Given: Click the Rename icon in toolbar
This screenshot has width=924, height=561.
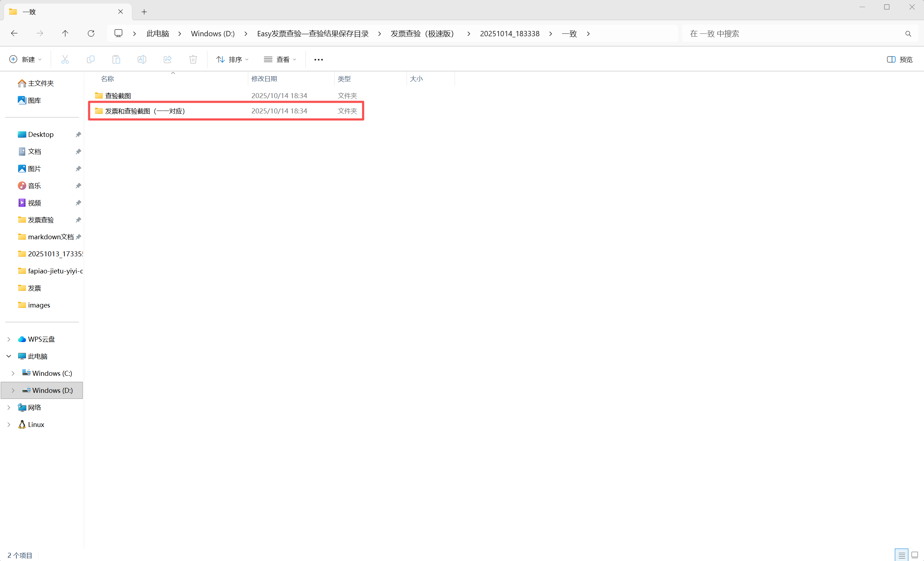Looking at the screenshot, I should [142, 59].
